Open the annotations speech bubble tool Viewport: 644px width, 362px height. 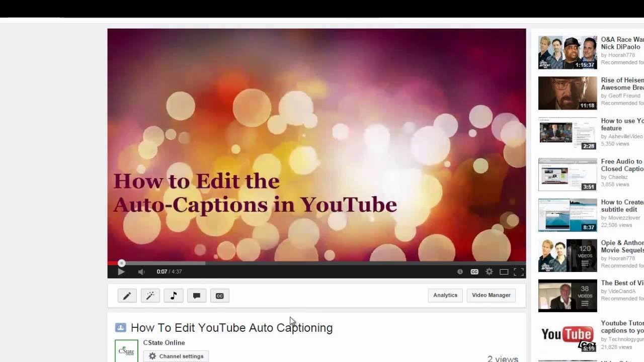[x=196, y=296]
